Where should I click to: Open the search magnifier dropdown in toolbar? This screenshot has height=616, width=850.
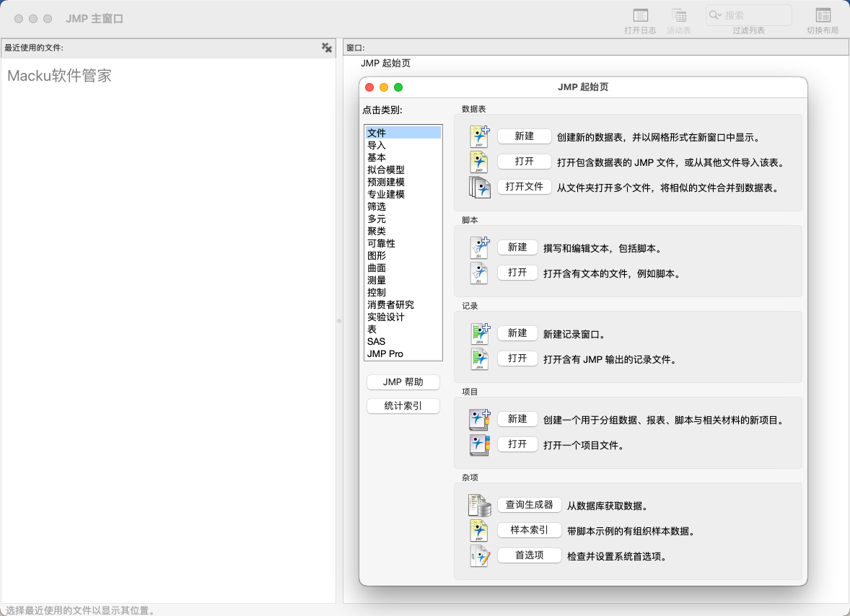[x=716, y=15]
